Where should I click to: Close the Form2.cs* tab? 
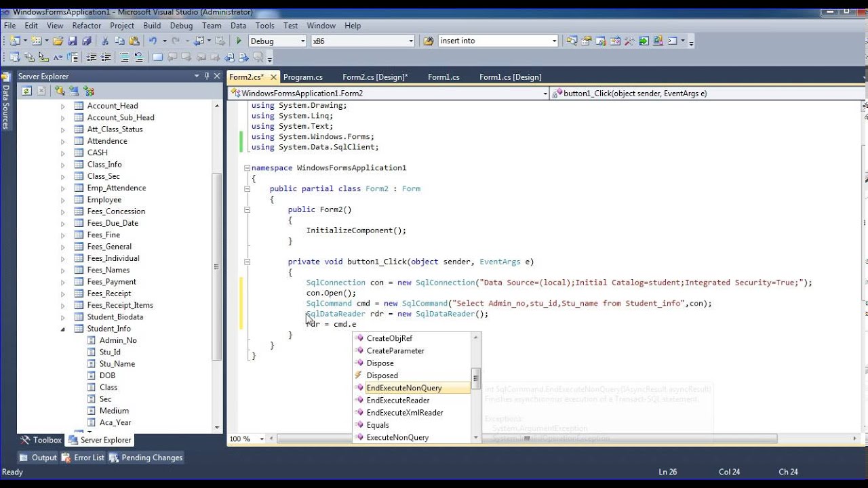[273, 77]
